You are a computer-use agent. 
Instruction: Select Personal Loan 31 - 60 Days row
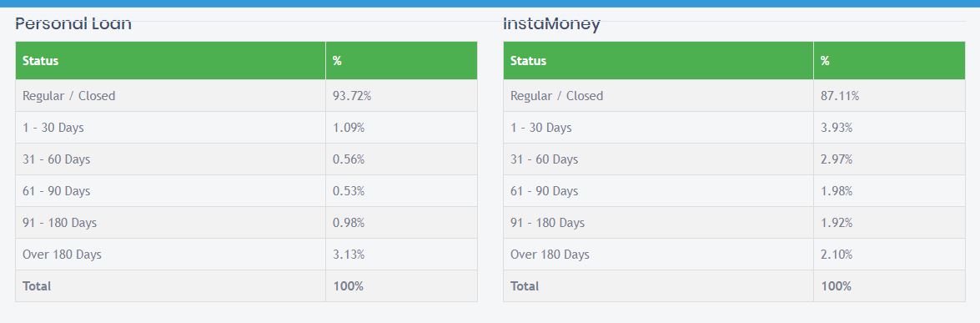[x=246, y=159]
